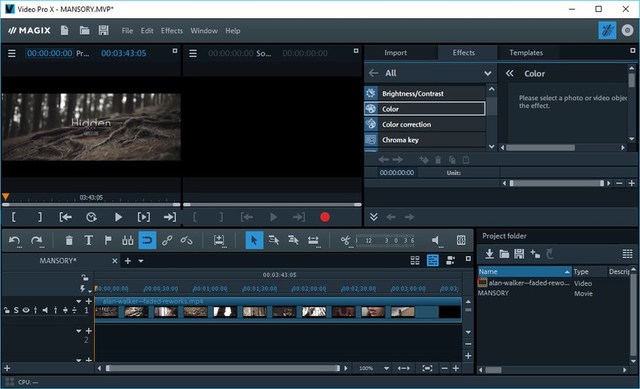Choose the stretch objects mouse mode

[313, 240]
